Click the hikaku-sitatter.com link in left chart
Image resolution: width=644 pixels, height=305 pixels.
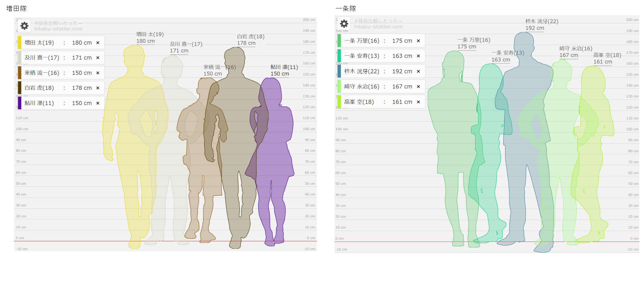58,29
